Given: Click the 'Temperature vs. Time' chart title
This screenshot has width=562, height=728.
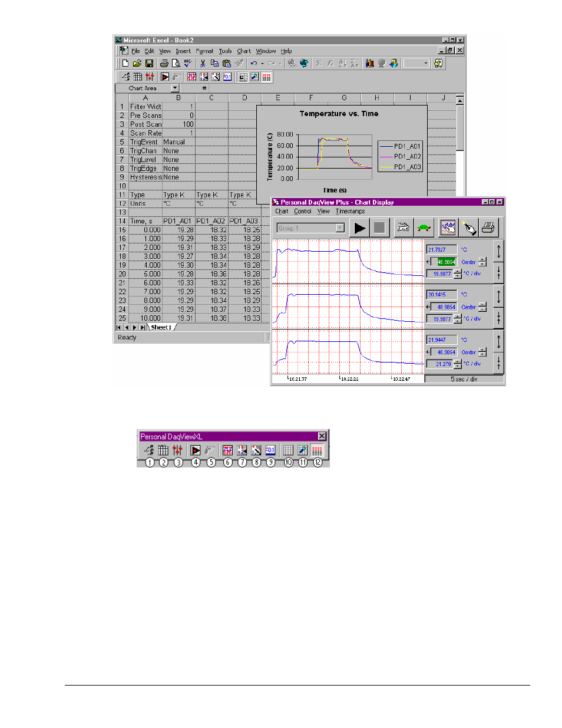Looking at the screenshot, I should [339, 114].
